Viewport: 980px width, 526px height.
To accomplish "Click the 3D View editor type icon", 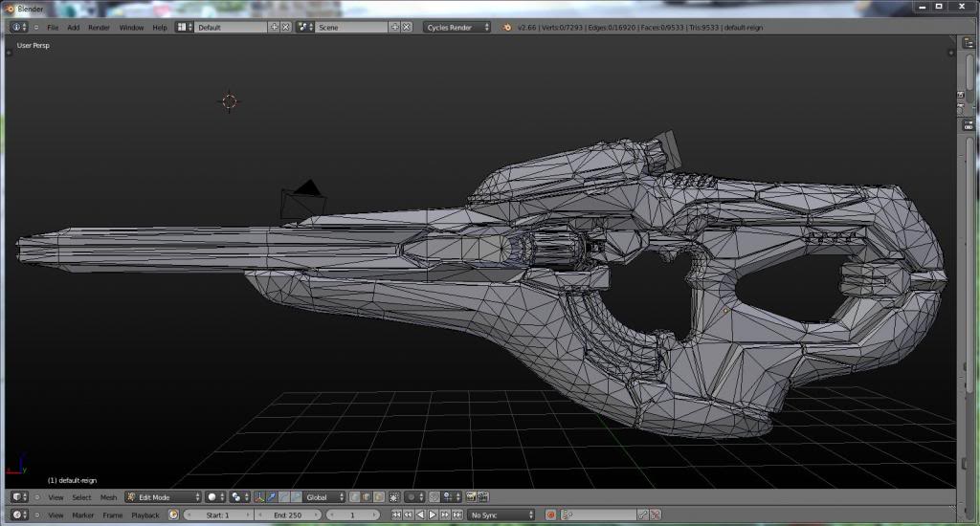I will pos(19,497).
